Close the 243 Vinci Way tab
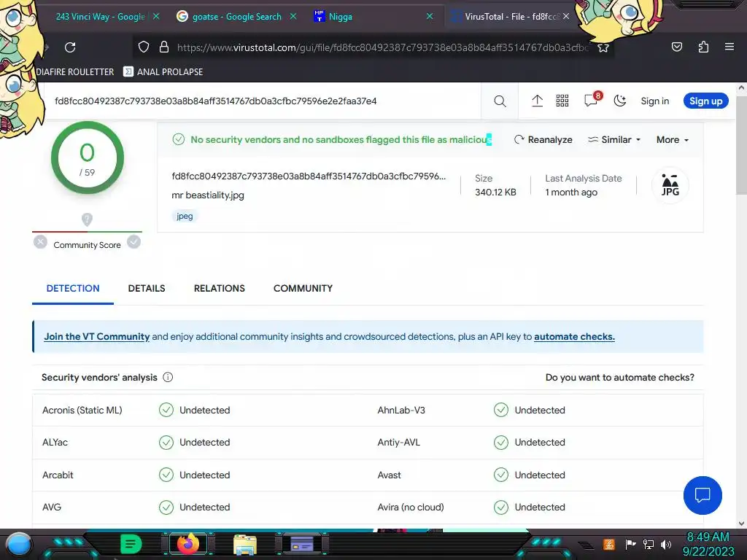 coord(156,16)
